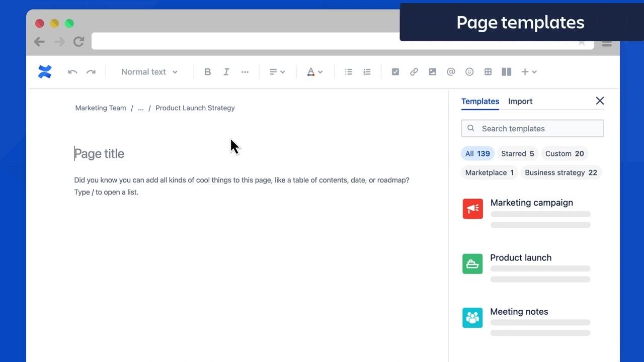Mention a person with @ icon
Screen dimensions: 644x362
[451, 72]
